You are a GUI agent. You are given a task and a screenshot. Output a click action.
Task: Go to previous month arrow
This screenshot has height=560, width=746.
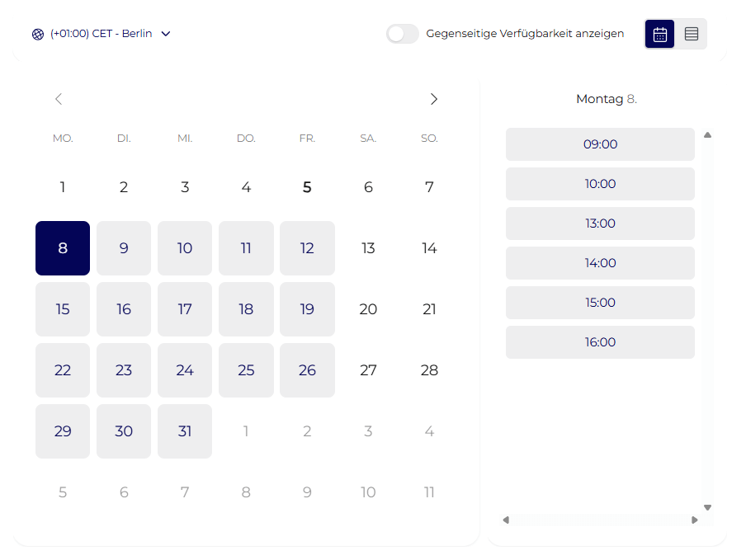click(x=58, y=99)
